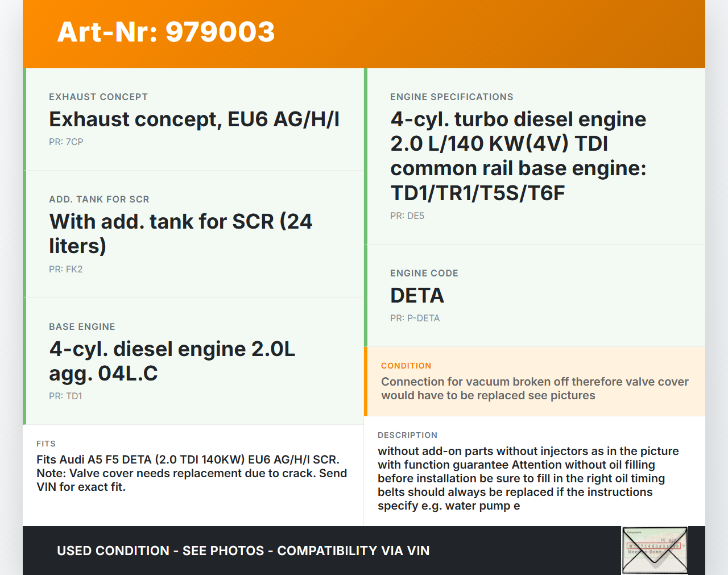728x575 pixels.
Task: Click the FITS section label
Action: point(46,444)
